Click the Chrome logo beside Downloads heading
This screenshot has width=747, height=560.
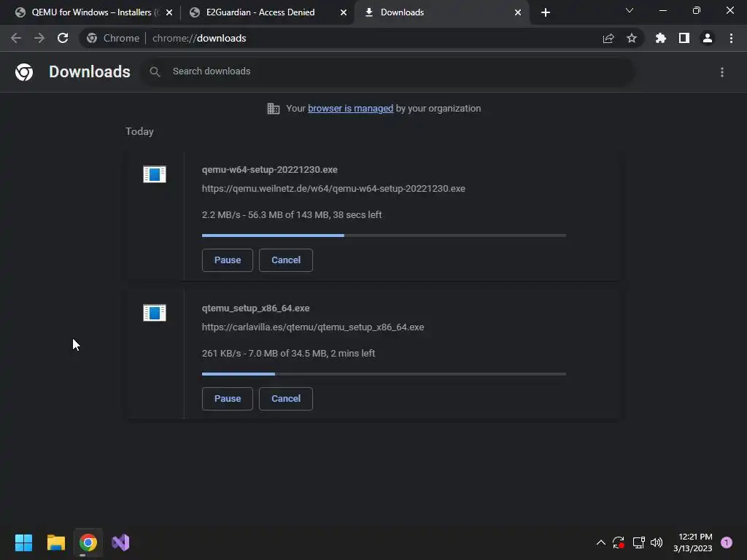tap(24, 72)
